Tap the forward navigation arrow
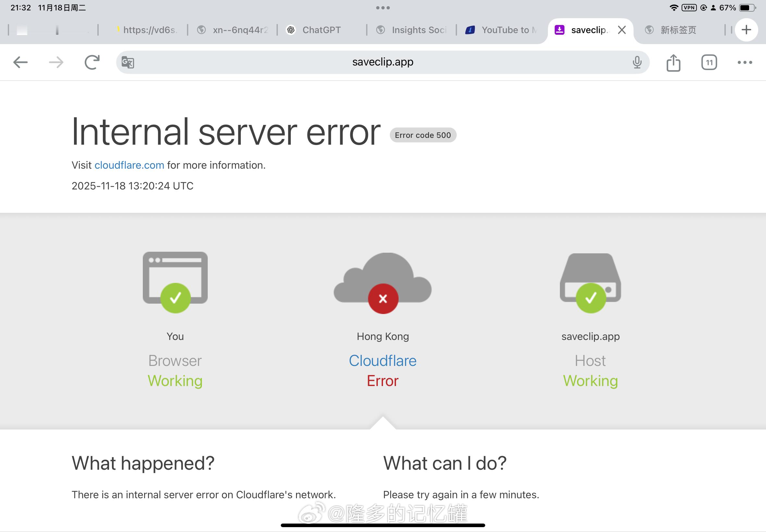 [56, 62]
